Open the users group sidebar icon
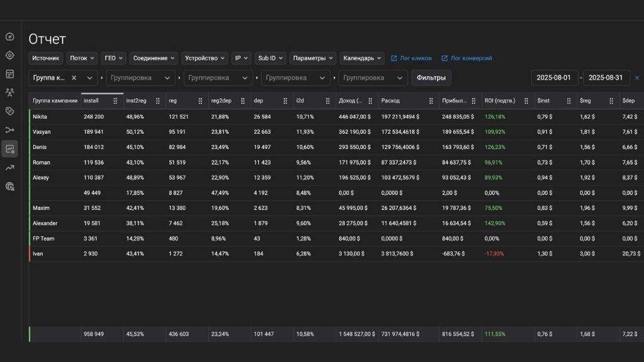The width and height of the screenshot is (644, 362). click(x=9, y=92)
